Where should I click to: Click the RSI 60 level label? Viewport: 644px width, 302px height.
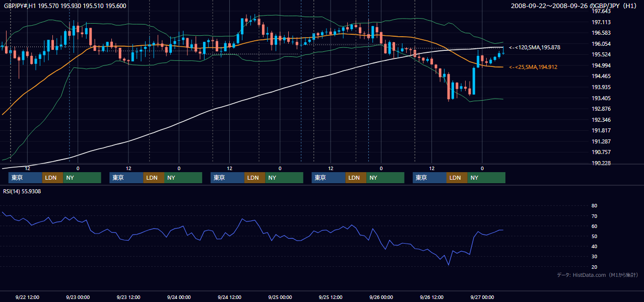[x=594, y=226]
